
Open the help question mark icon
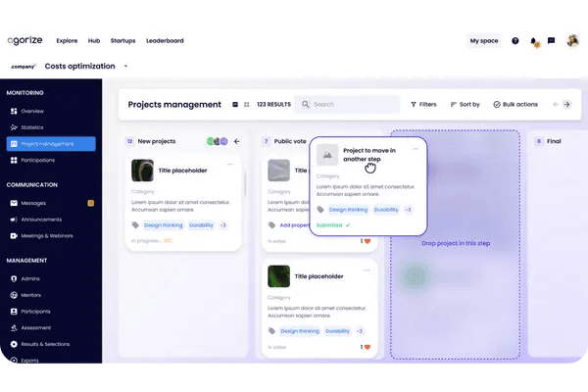coord(514,40)
